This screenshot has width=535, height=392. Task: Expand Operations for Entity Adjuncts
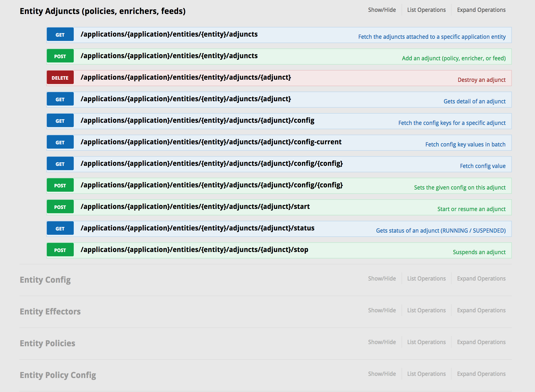(481, 10)
